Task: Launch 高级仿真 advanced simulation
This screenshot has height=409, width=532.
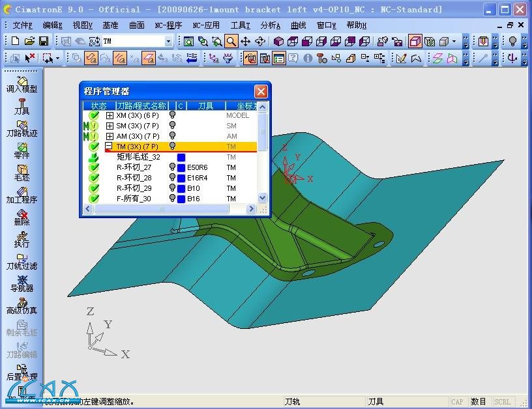Action: (22, 306)
